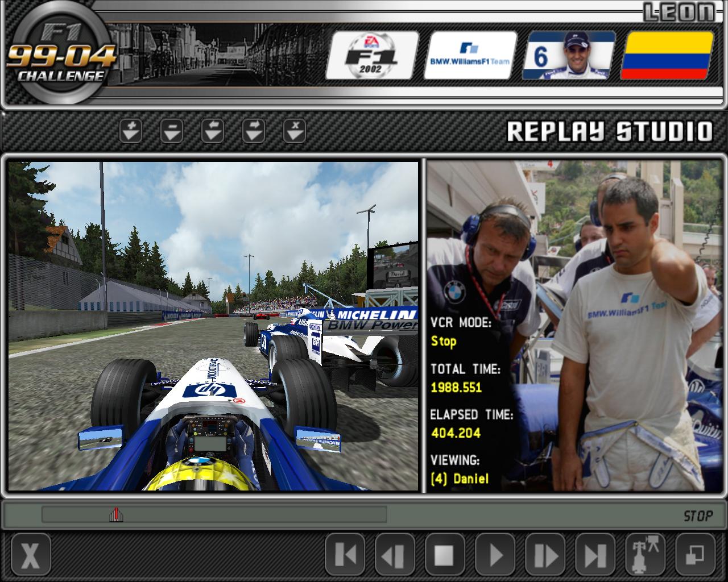Viewport: 728px width, 582px height.
Task: Play the replay
Action: (x=495, y=554)
